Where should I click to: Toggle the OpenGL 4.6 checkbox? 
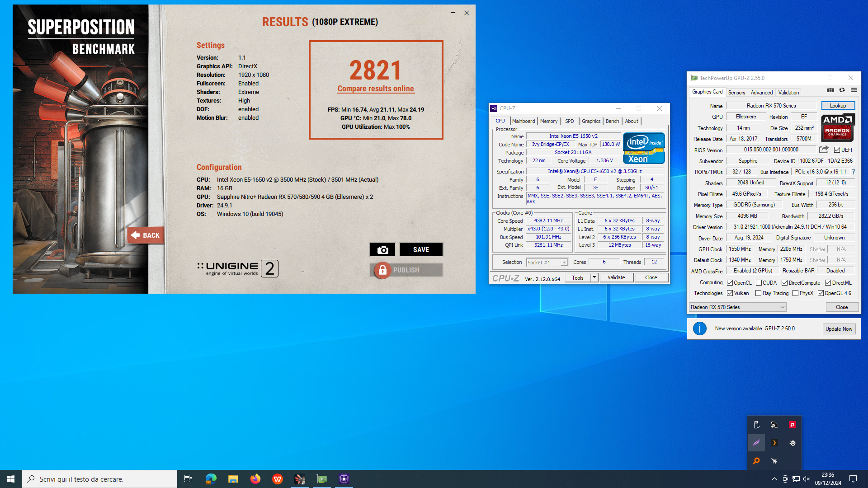[x=821, y=293]
